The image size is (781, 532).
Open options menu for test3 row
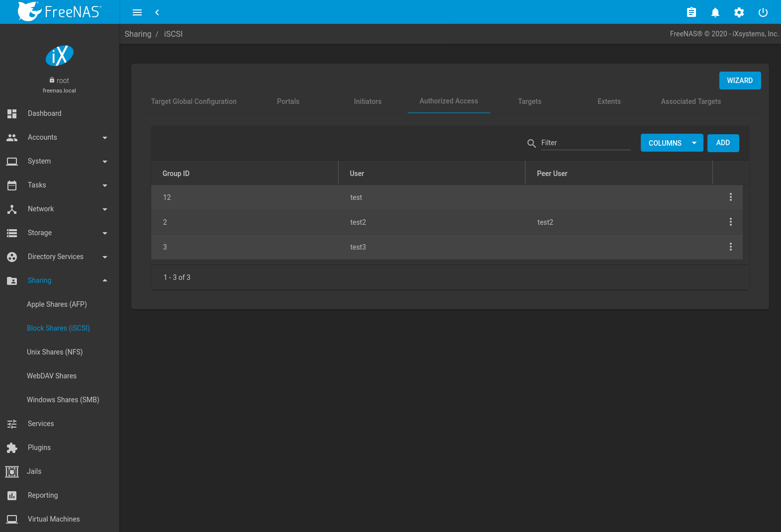(730, 247)
